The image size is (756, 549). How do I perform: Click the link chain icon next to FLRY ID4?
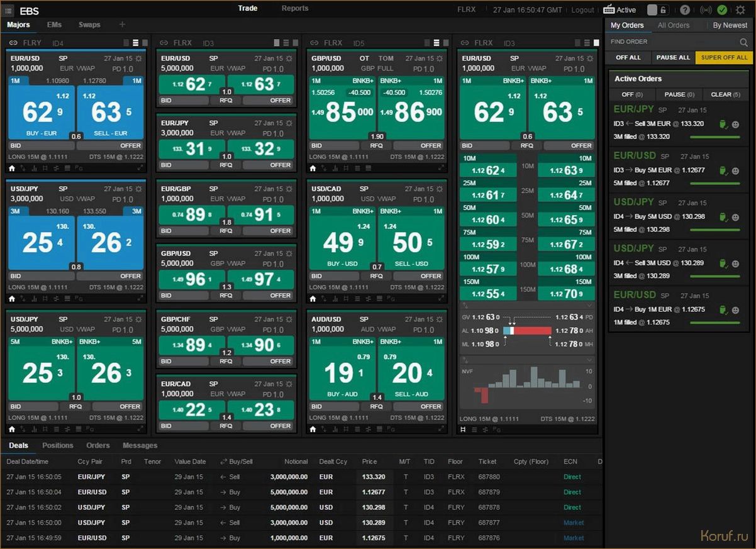(13, 43)
